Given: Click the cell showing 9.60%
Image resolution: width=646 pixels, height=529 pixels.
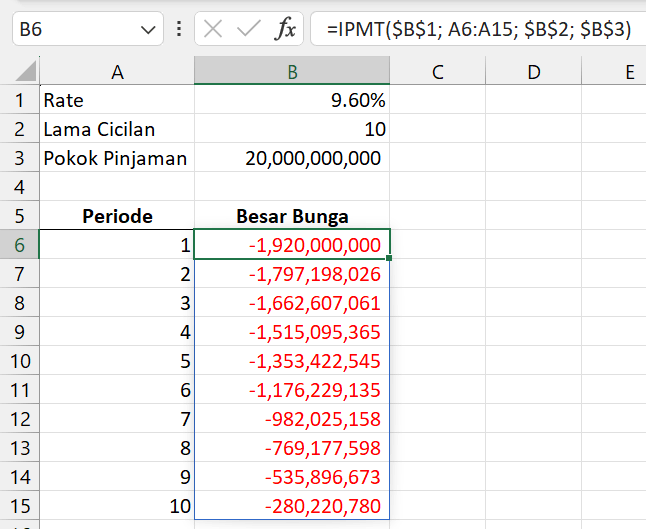Looking at the screenshot, I should pos(292,100).
